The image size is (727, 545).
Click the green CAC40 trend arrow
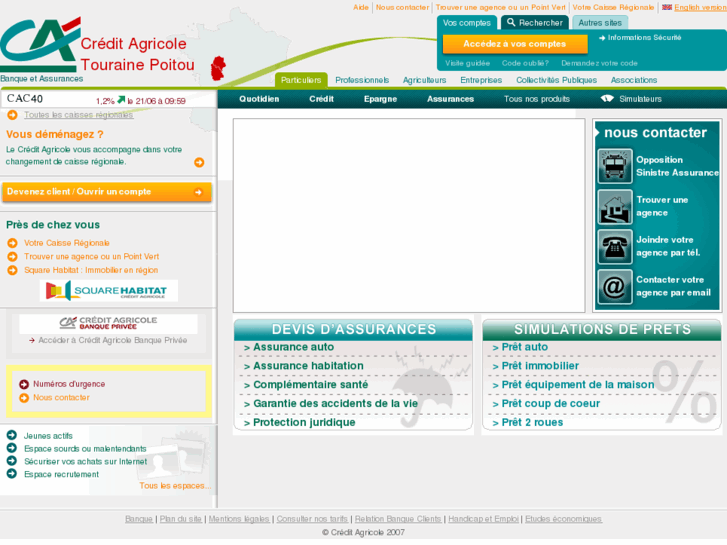click(x=121, y=100)
